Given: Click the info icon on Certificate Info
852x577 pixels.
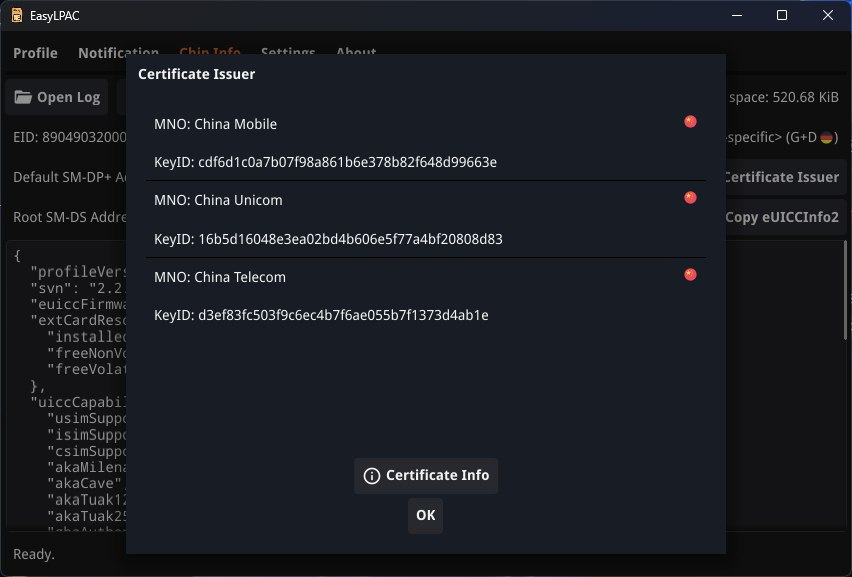Looking at the screenshot, I should (372, 476).
